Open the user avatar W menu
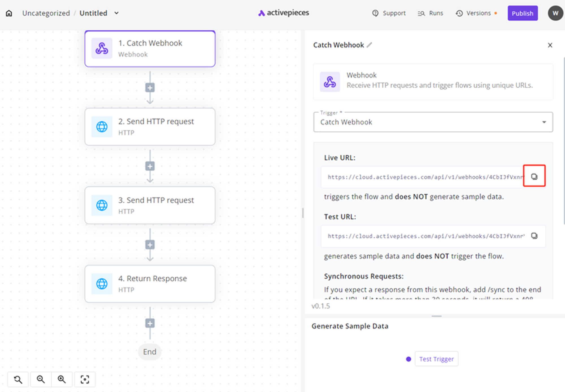The width and height of the screenshot is (565, 392). [555, 13]
